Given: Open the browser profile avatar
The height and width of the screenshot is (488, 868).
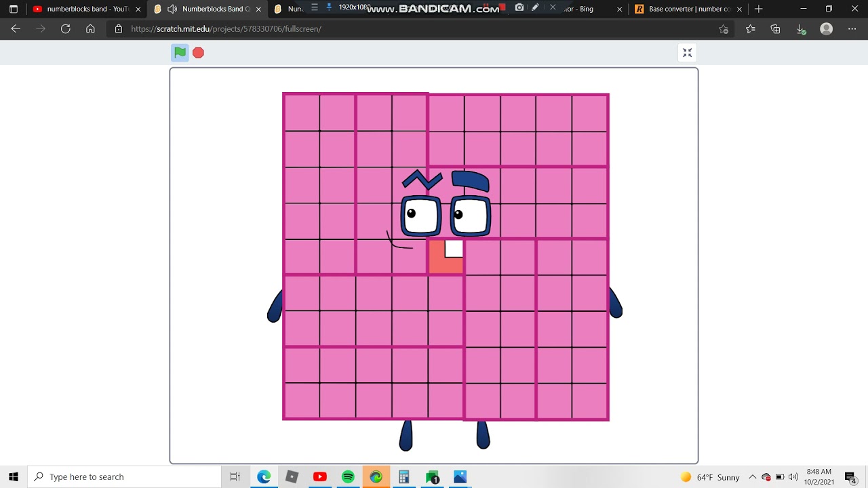Looking at the screenshot, I should (826, 29).
